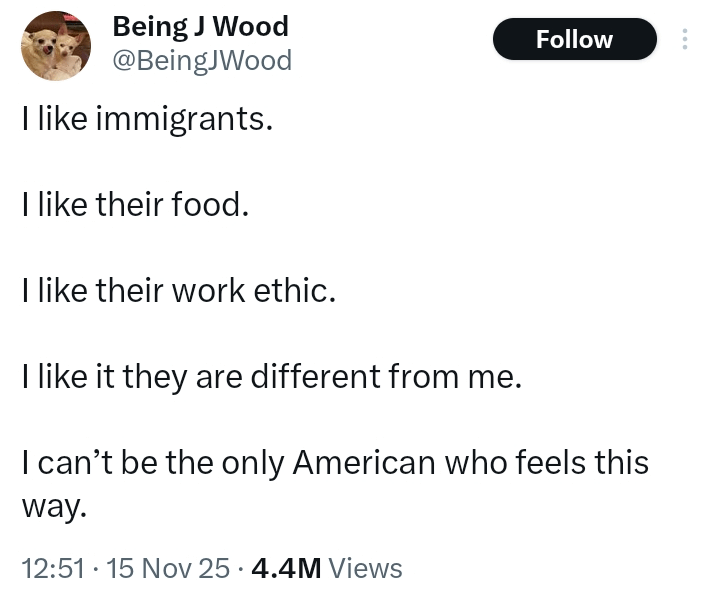Click the line about being different from me
Viewport: 720px width, 596px height.
click(271, 376)
